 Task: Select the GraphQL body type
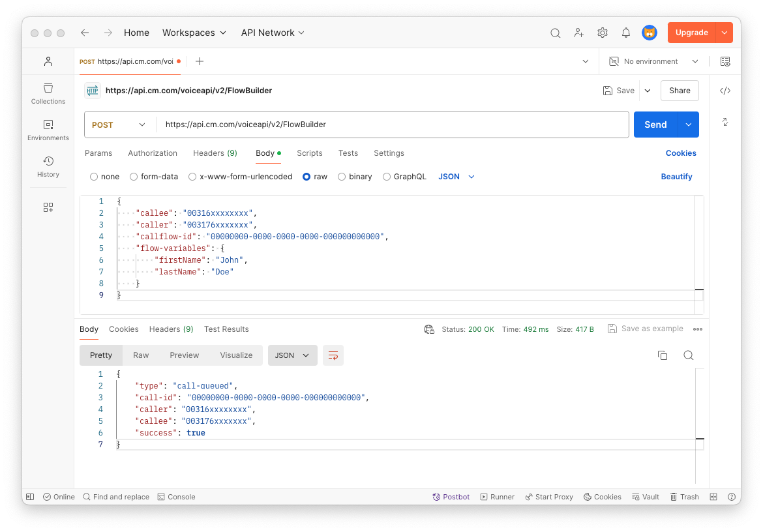tap(404, 177)
